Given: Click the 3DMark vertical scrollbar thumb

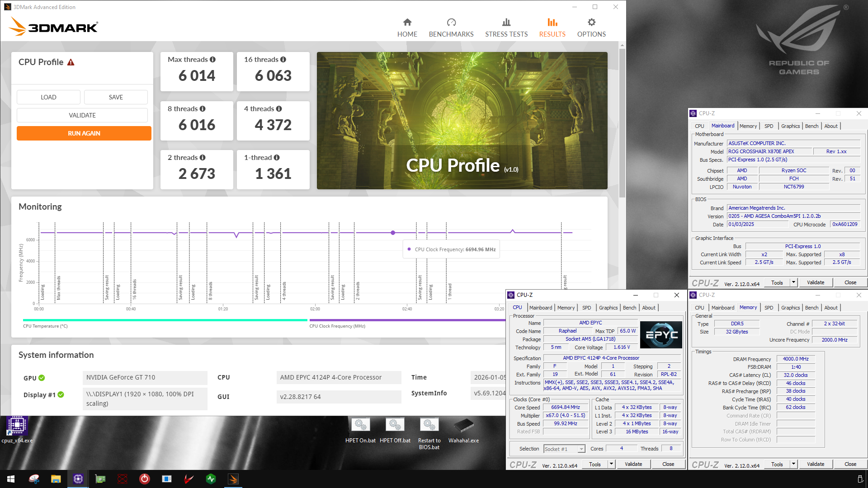Looking at the screenshot, I should coord(622,122).
